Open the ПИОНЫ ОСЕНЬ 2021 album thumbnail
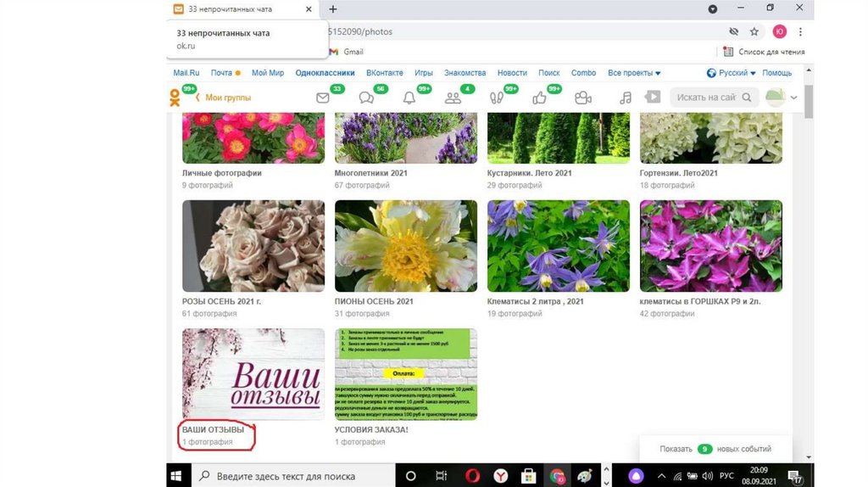This screenshot has width=868, height=487. point(406,246)
